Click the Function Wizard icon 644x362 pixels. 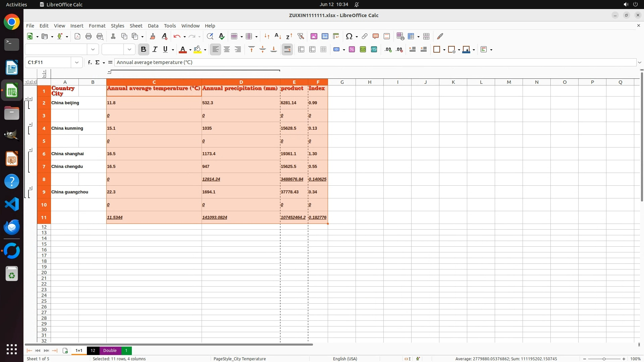[x=90, y=62]
